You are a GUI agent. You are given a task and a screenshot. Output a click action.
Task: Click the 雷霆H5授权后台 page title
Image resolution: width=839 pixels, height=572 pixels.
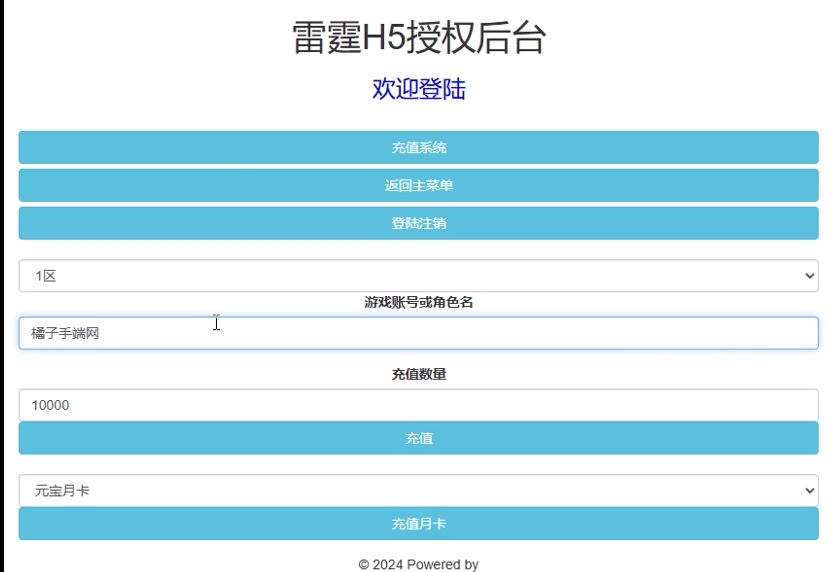tap(419, 38)
